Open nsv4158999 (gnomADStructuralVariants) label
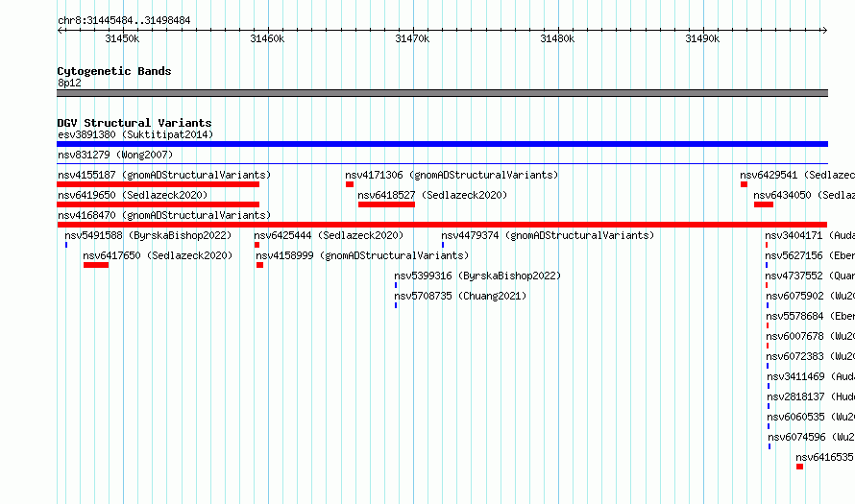The image size is (855, 504). 362,255
